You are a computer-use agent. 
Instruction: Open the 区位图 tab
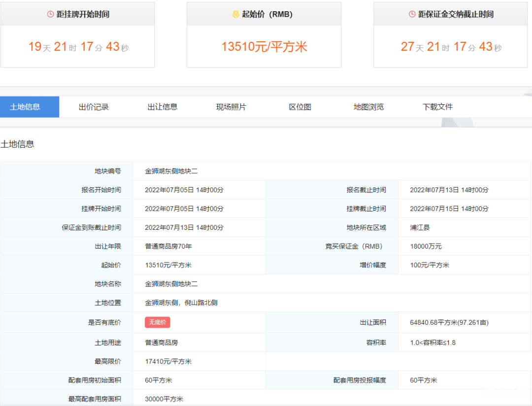300,107
